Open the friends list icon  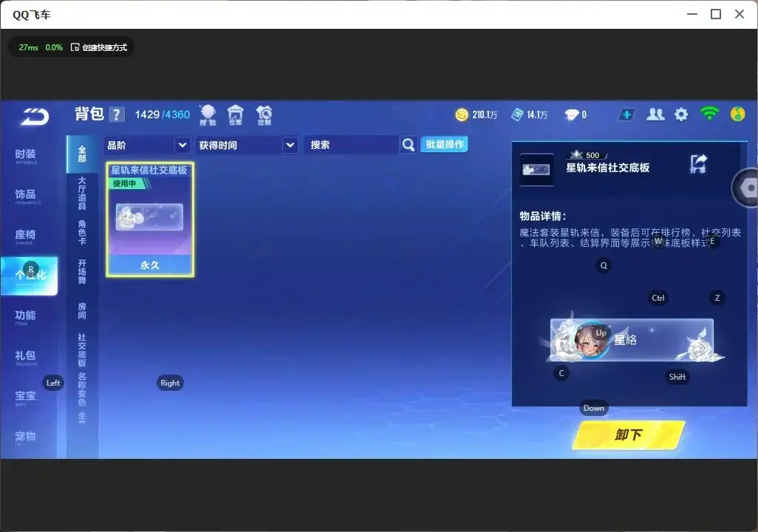[x=655, y=115]
